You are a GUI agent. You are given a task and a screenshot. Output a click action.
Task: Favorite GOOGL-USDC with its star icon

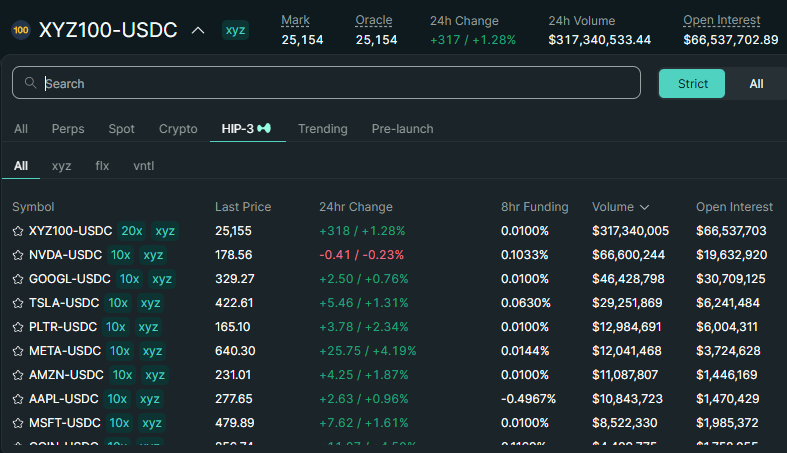18,279
